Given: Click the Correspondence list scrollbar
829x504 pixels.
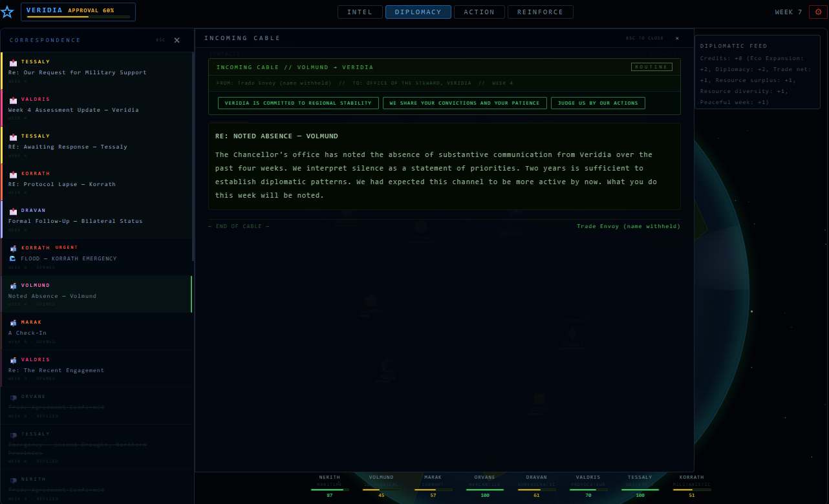Looking at the screenshot, I should (193, 156).
